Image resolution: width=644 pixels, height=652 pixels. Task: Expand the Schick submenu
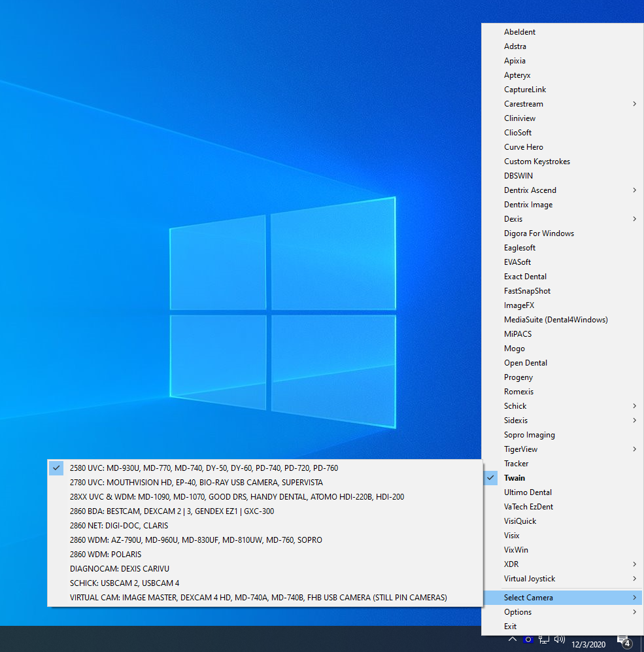pyautogui.click(x=562, y=406)
